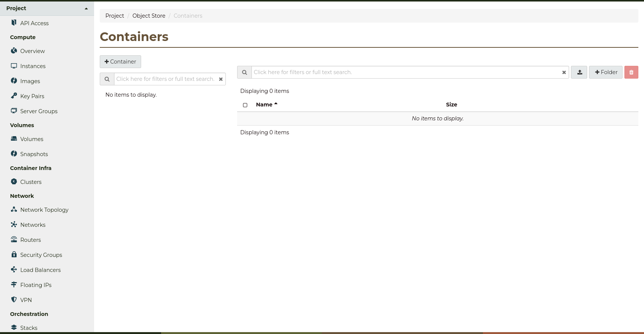Viewport: 644px width, 334px height.
Task: Clear the object filter with x icon
Action: click(564, 72)
